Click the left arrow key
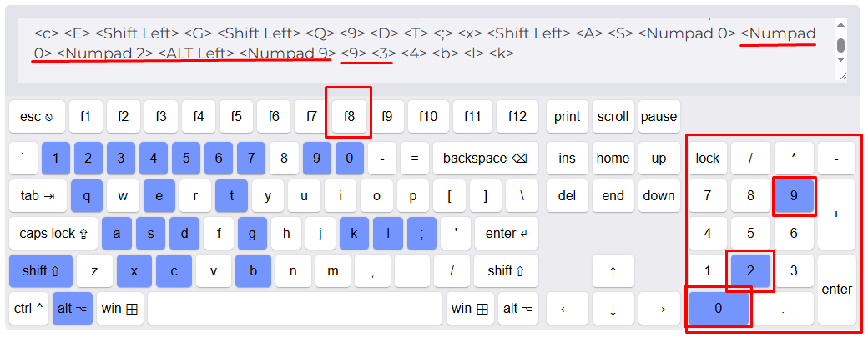Viewport: 868px width, 338px height. tap(567, 309)
